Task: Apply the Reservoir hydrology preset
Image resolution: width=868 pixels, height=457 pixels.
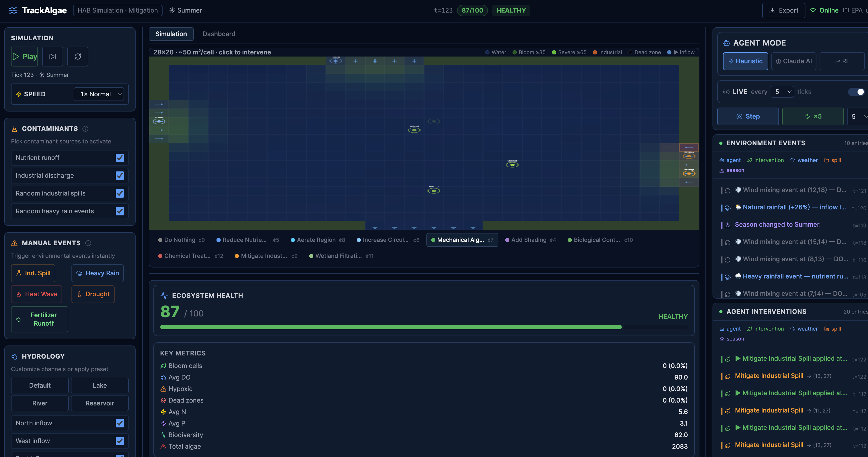Action: tap(99, 403)
